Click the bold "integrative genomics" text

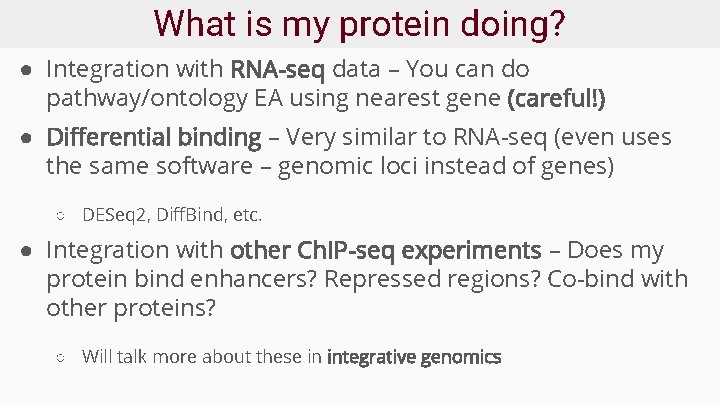(x=414, y=356)
